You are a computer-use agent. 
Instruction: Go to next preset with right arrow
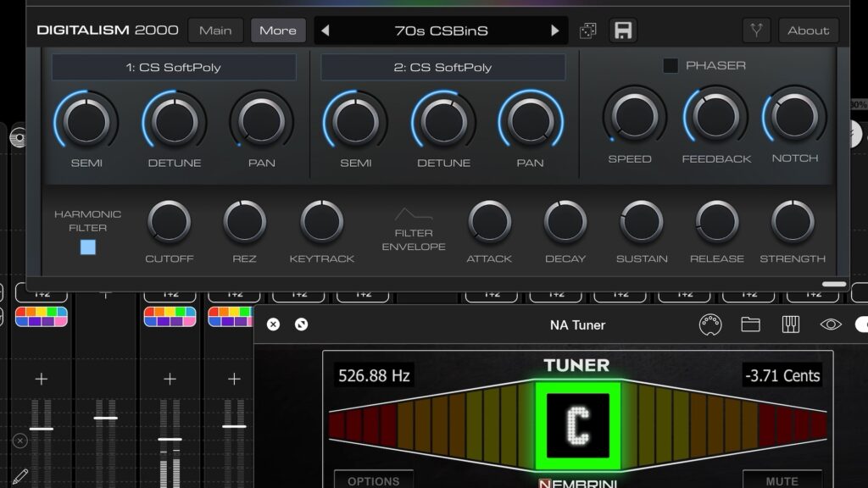click(555, 30)
